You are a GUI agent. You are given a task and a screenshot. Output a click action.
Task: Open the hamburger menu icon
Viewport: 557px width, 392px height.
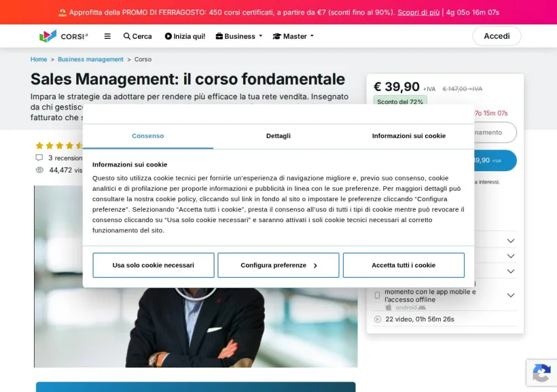point(107,36)
